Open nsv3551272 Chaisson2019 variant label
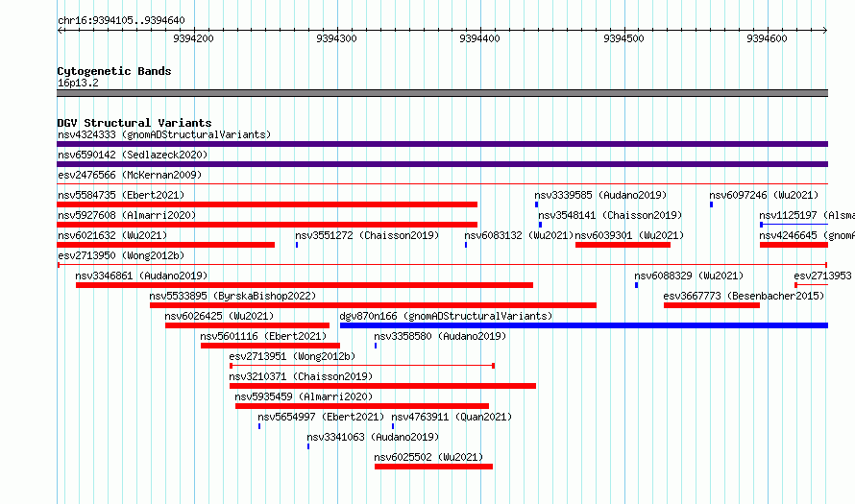Screen dimensions: 855x504 coord(367,235)
